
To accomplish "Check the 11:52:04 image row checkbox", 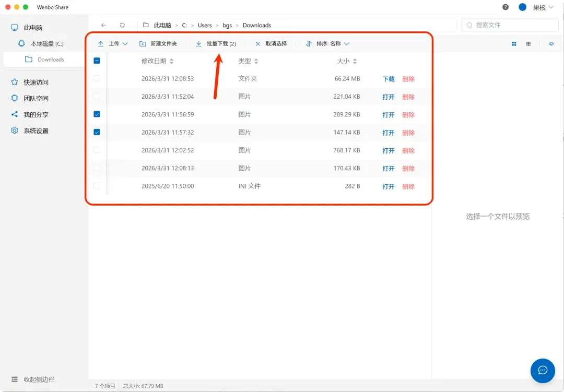I will [97, 97].
